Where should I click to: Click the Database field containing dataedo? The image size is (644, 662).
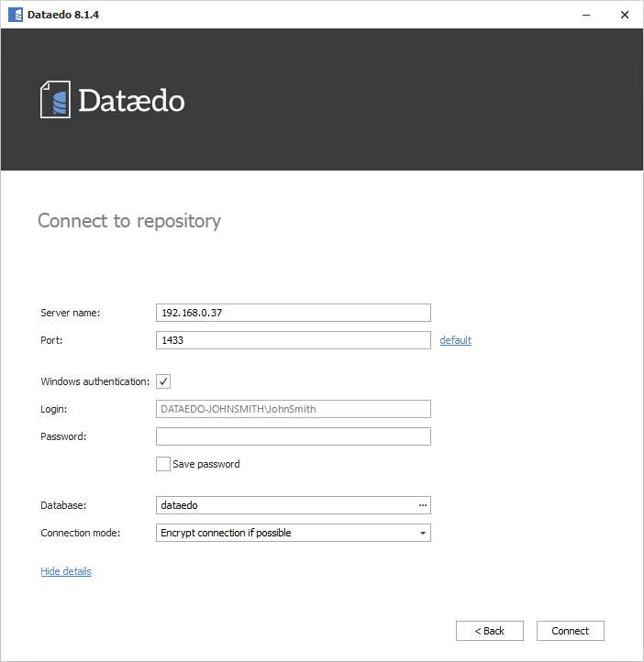point(284,505)
